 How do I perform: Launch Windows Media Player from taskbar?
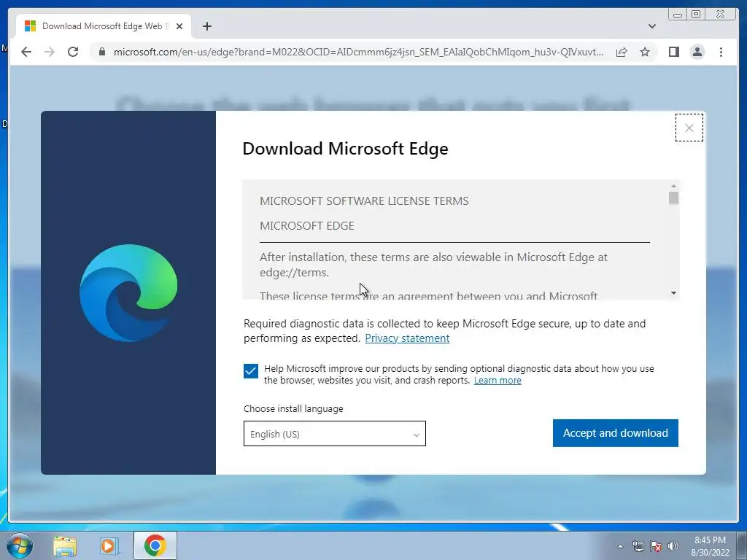coord(109,546)
